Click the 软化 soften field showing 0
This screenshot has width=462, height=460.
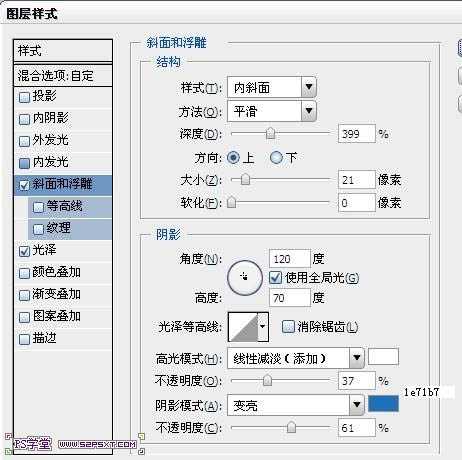(357, 203)
